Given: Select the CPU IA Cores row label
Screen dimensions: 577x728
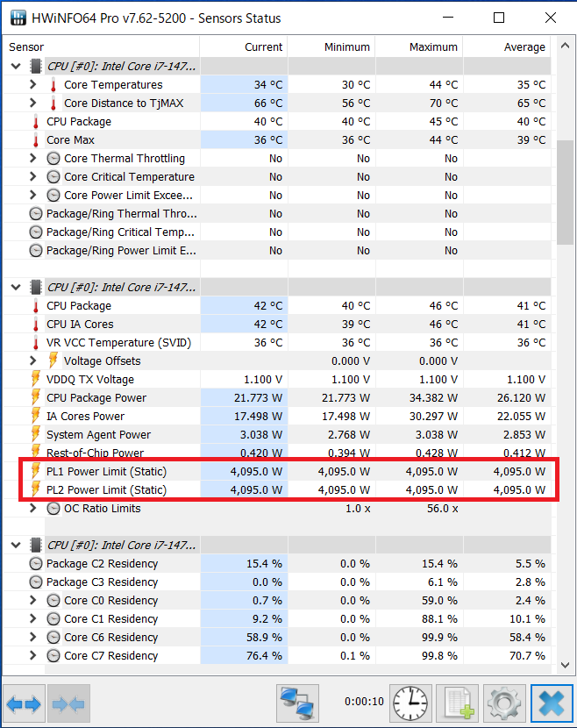Looking at the screenshot, I should (x=80, y=324).
